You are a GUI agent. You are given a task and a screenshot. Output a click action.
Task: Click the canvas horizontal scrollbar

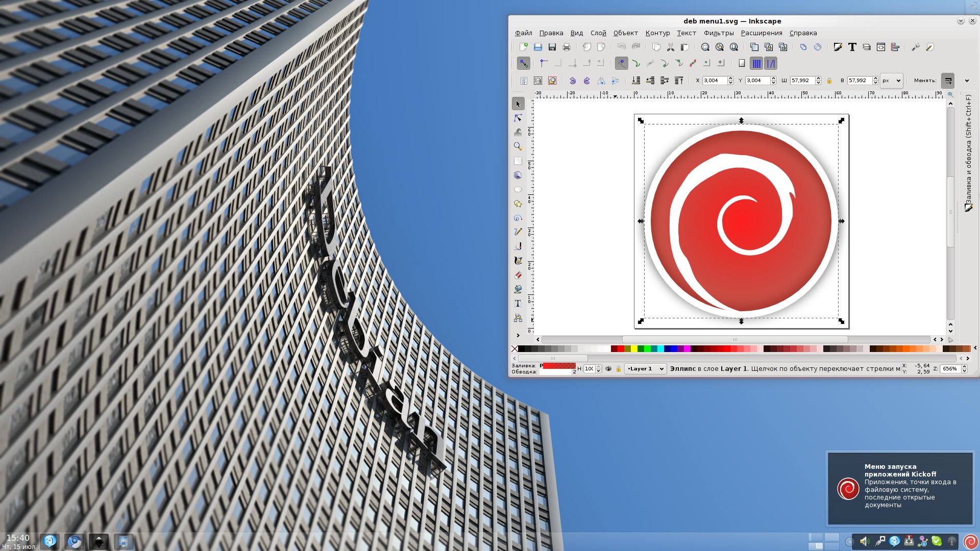click(x=735, y=340)
